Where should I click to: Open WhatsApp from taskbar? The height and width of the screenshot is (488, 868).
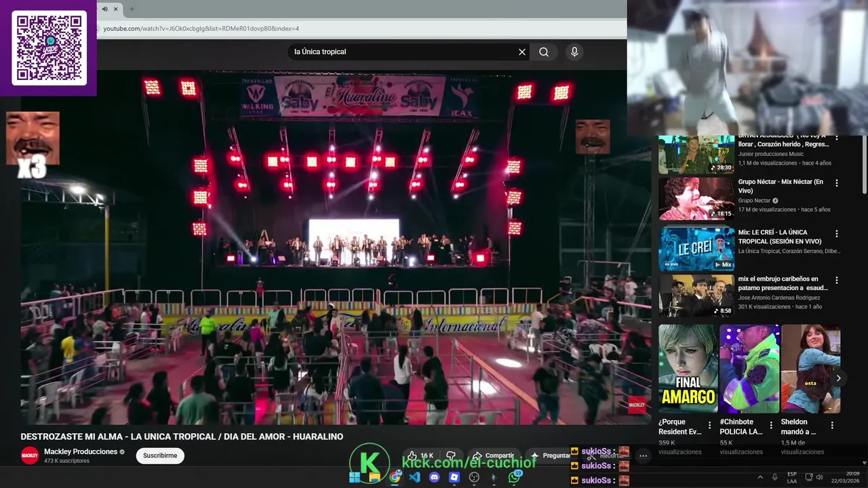[x=515, y=477]
